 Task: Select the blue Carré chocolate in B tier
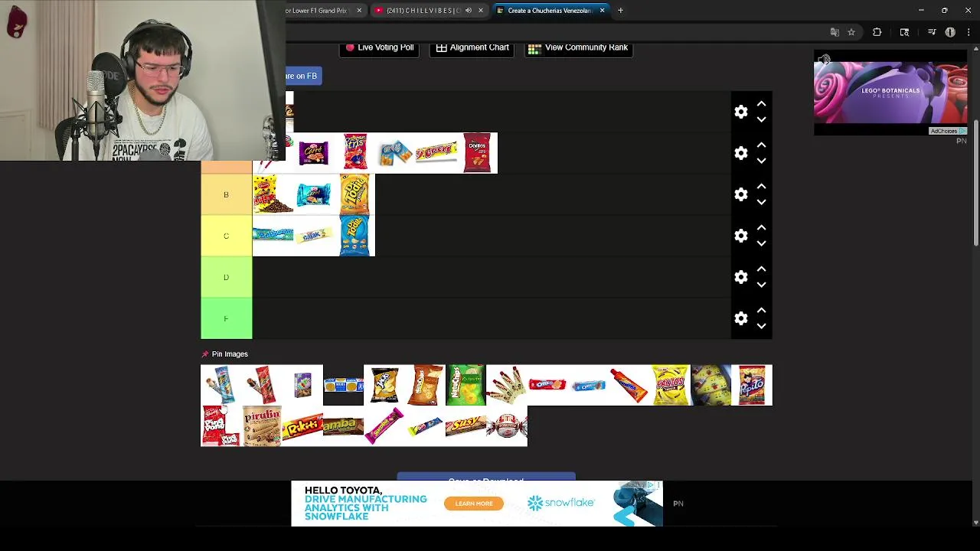coord(314,194)
